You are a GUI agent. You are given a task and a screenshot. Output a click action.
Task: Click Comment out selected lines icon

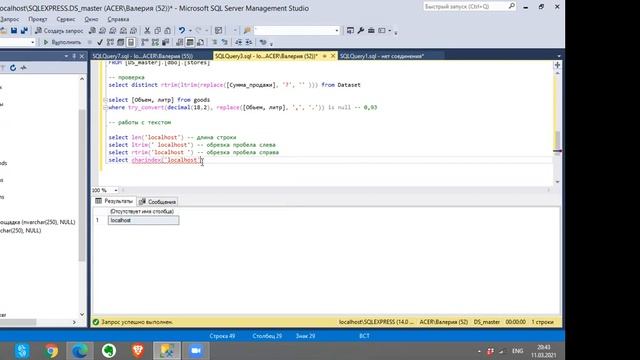(214, 42)
